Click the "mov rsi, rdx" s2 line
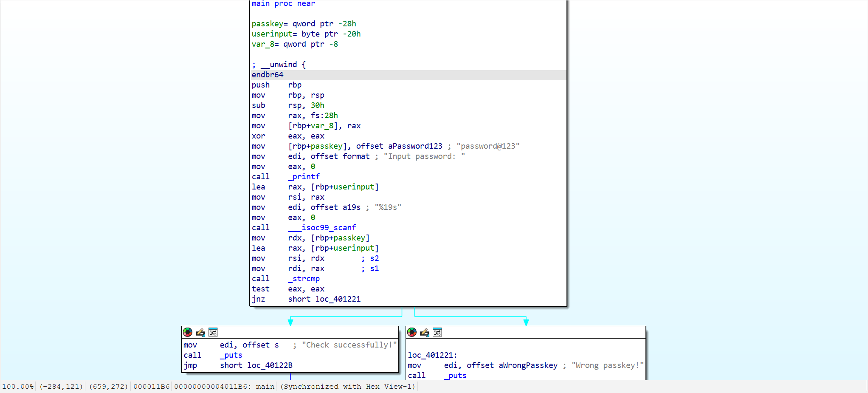Screen dimensions: 868x393 coord(315,258)
